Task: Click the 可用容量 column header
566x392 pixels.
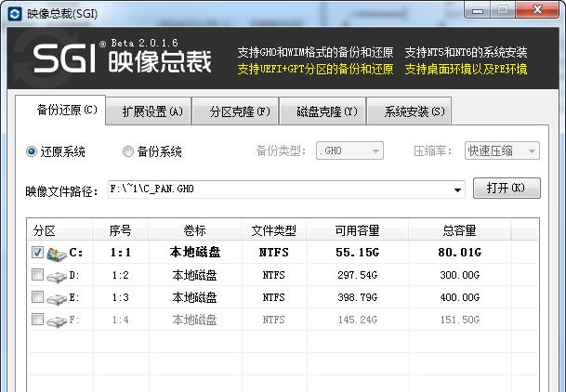Action: click(x=358, y=230)
